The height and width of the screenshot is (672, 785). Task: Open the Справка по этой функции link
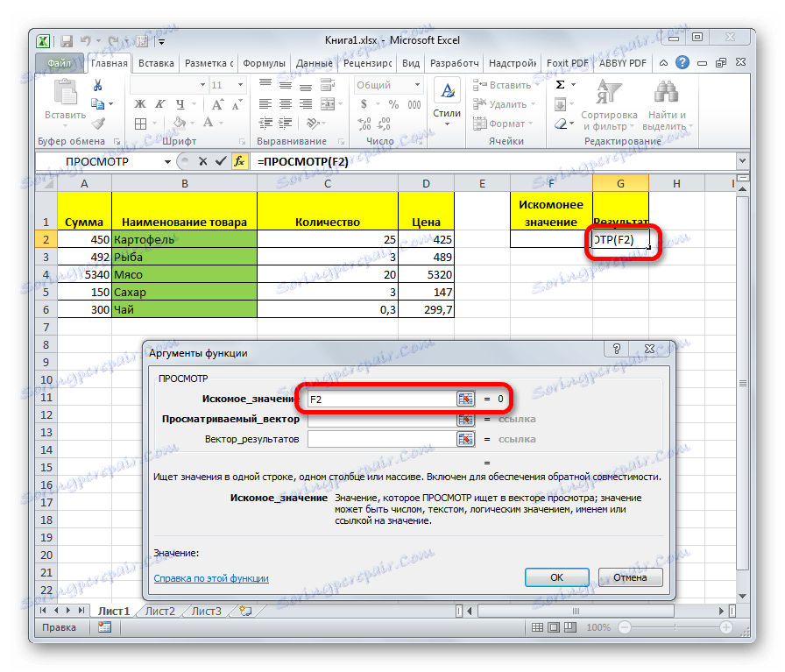coord(211,578)
